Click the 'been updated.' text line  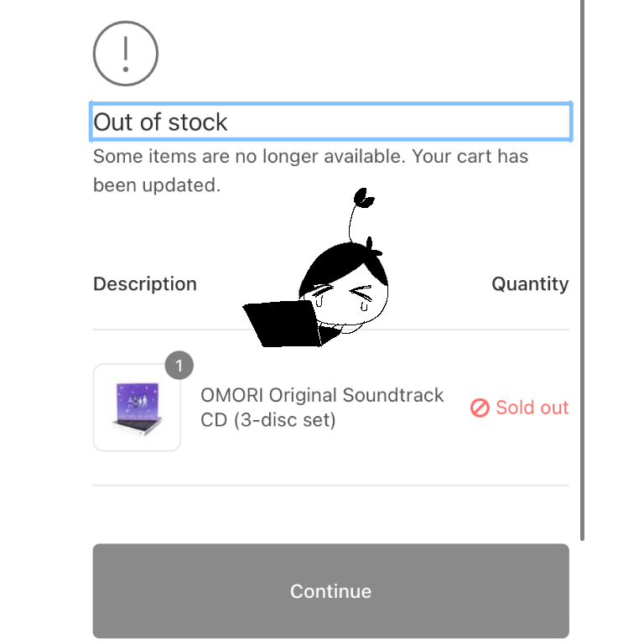coord(157,185)
